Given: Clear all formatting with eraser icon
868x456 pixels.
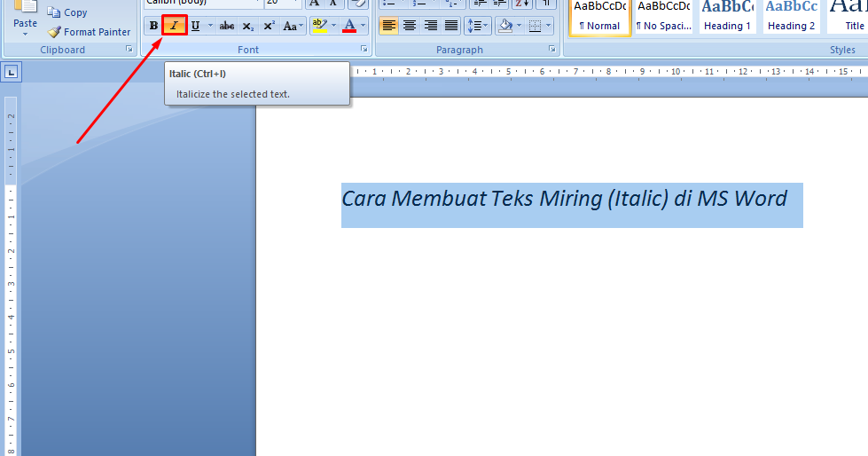Looking at the screenshot, I should (x=358, y=4).
